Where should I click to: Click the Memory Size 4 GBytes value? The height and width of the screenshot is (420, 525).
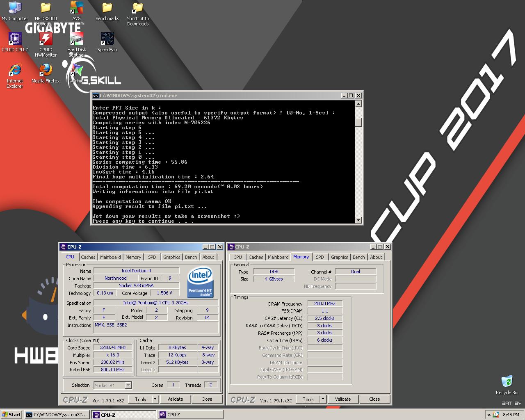click(x=274, y=279)
